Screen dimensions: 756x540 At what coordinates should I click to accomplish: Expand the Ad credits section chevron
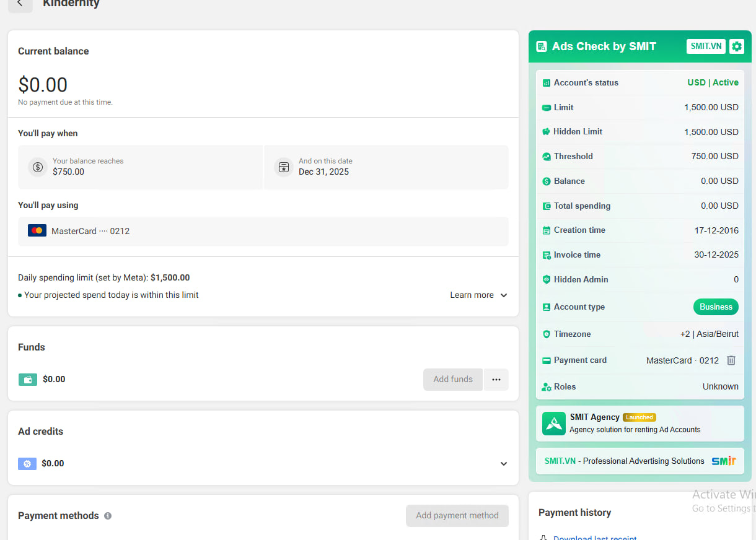(504, 464)
